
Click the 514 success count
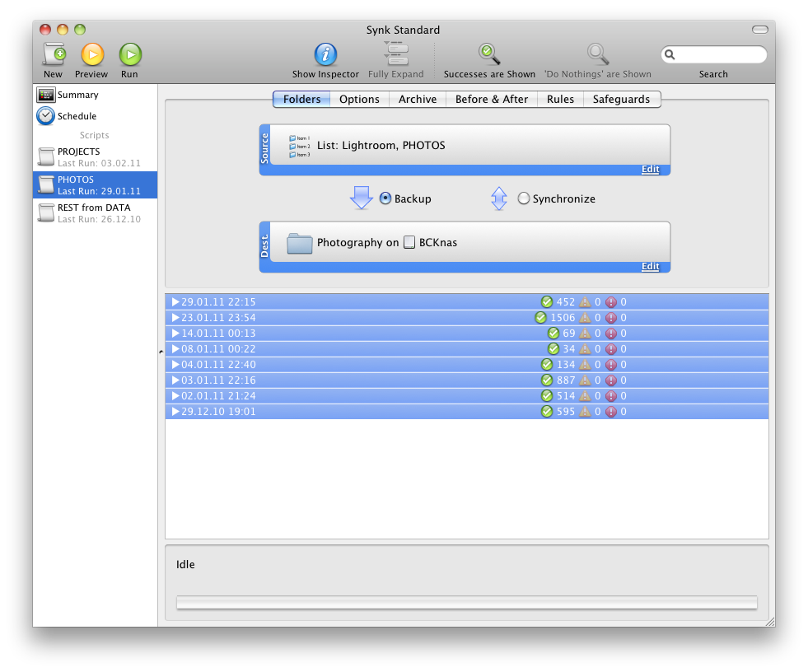[x=566, y=396]
